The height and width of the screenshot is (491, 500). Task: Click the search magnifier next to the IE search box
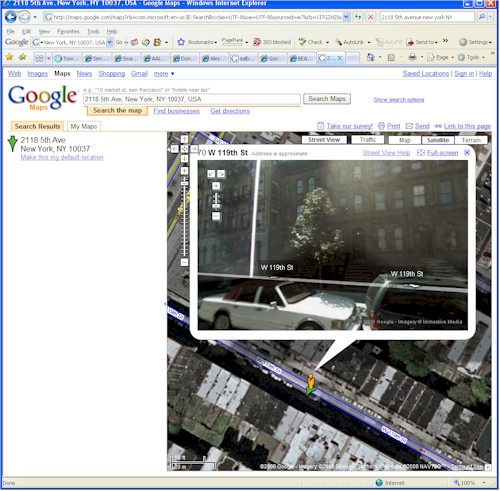[x=482, y=17]
